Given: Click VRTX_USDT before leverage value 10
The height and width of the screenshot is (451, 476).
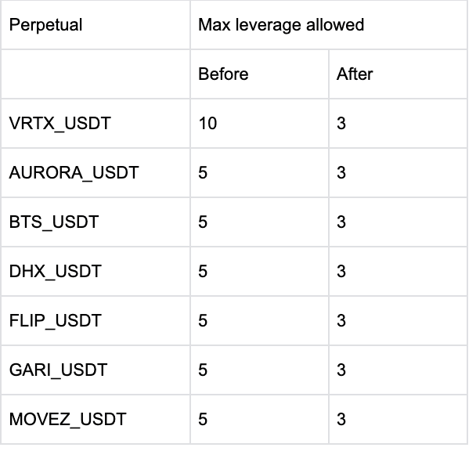Looking at the screenshot, I should (208, 124).
